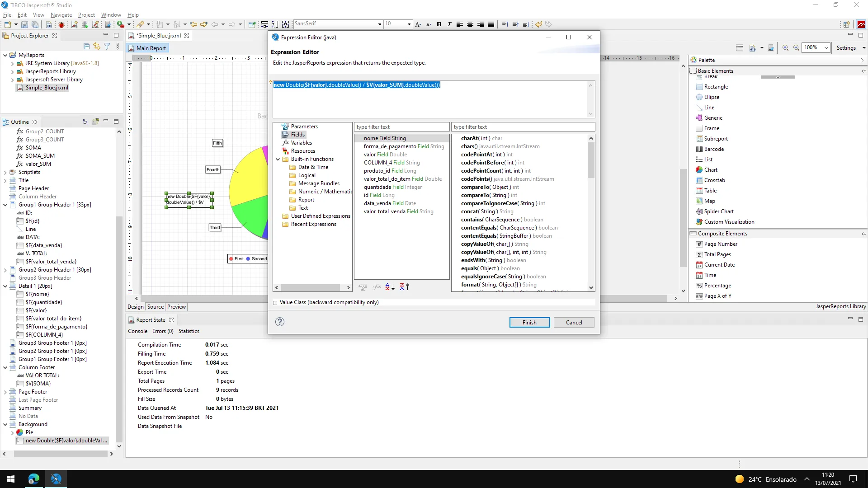Screen dimensions: 868x488
Task: Open the SansSerif font dropdown
Action: click(379, 24)
